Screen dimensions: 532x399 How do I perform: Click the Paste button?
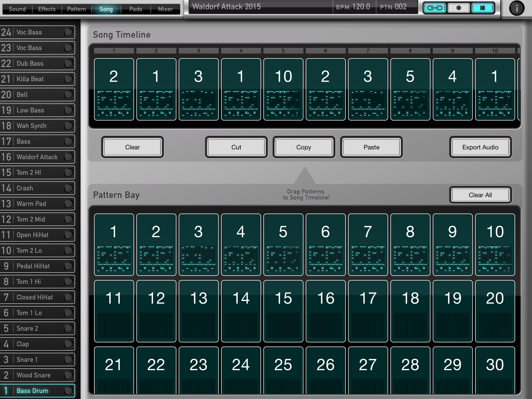point(371,147)
